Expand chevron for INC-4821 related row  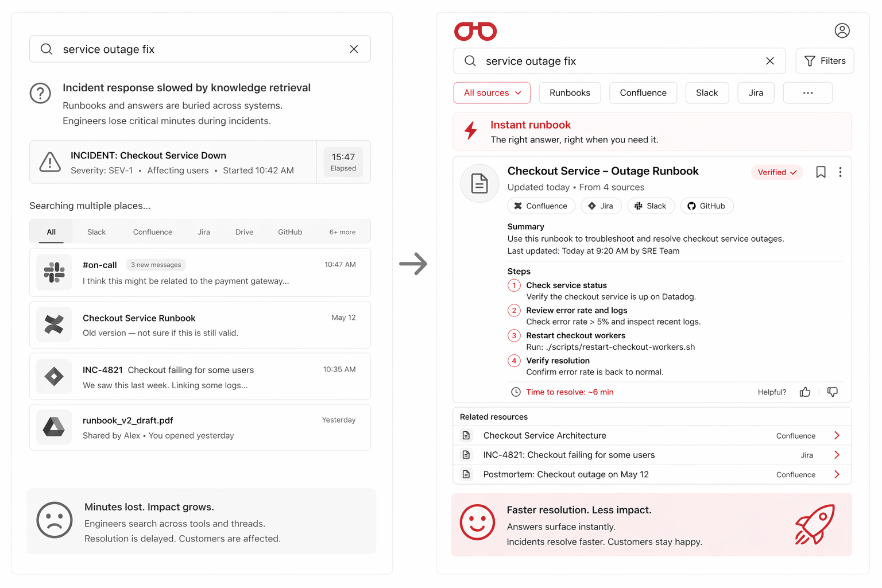(837, 455)
